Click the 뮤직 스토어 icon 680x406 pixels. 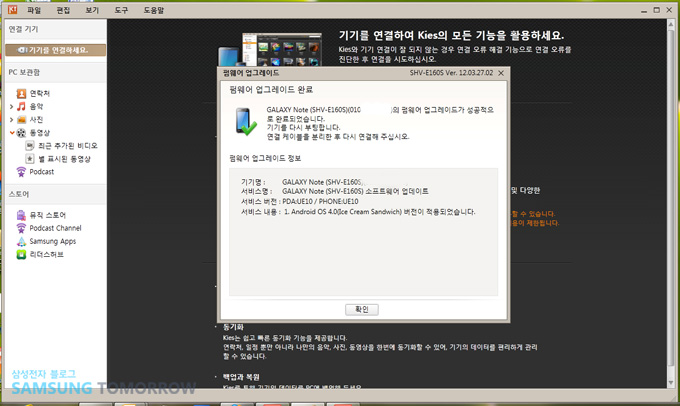(x=21, y=215)
